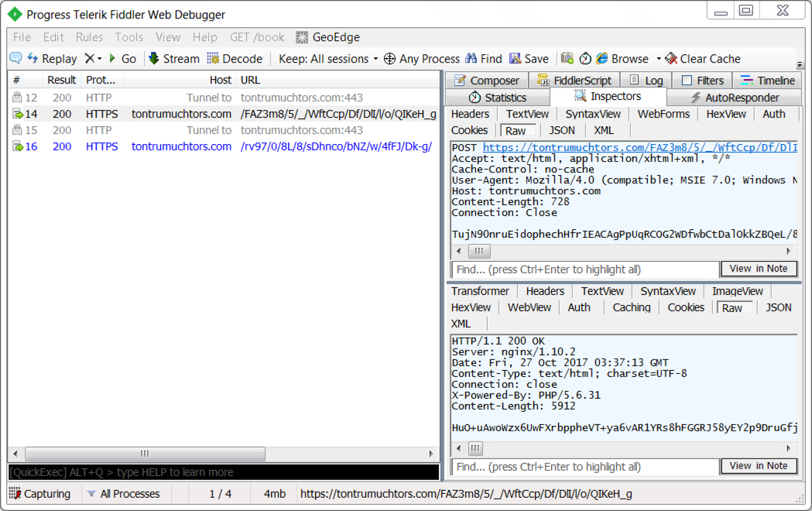Sort by the Host column header

click(180, 81)
